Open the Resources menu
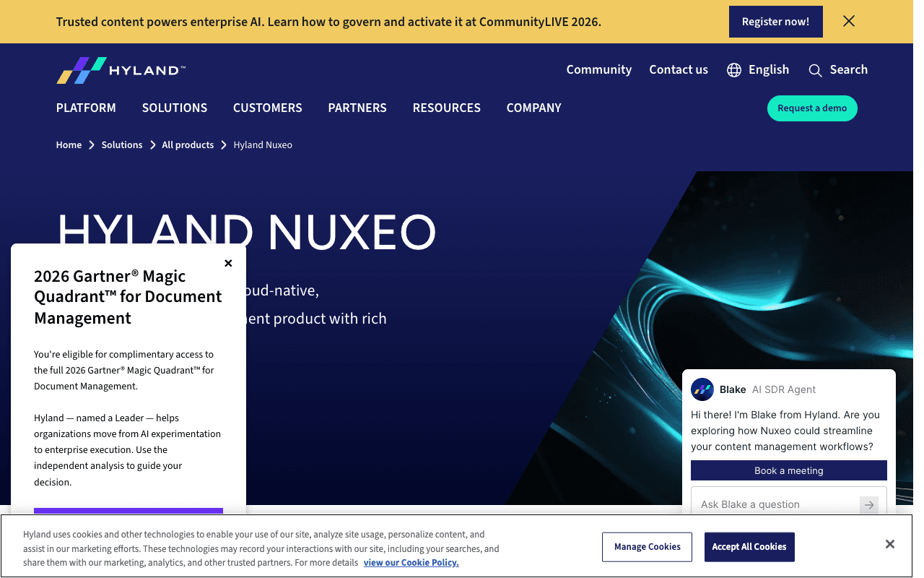 (447, 108)
